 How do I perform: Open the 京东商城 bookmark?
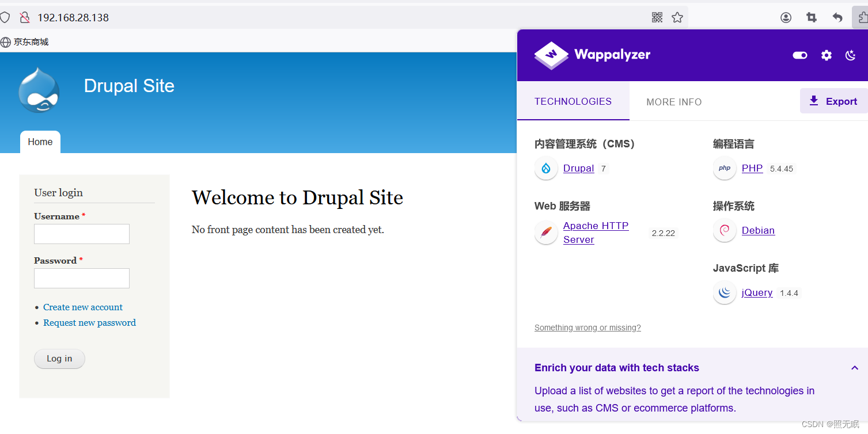pos(31,42)
